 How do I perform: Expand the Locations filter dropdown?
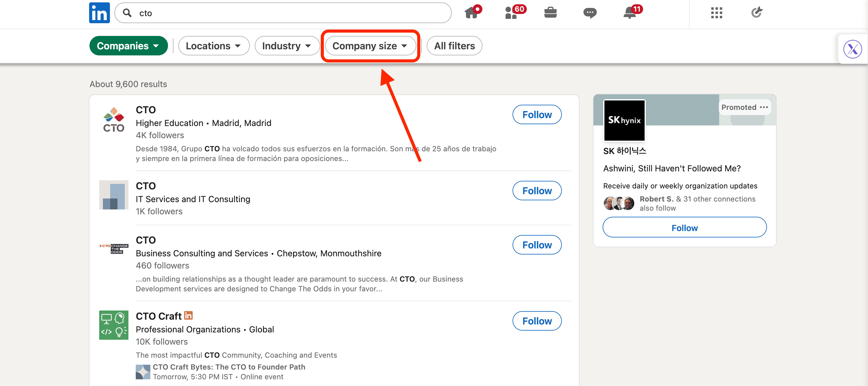(214, 46)
